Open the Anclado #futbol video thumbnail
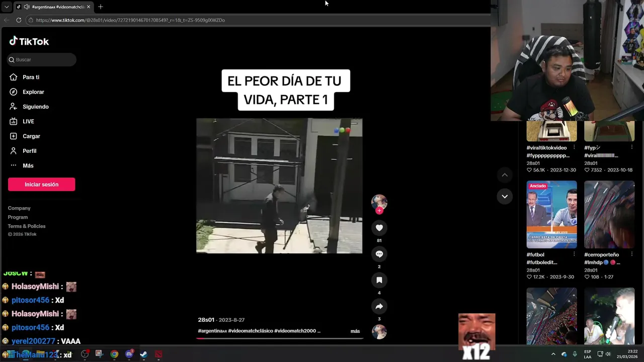Viewport: 644px width, 362px height. (551, 215)
